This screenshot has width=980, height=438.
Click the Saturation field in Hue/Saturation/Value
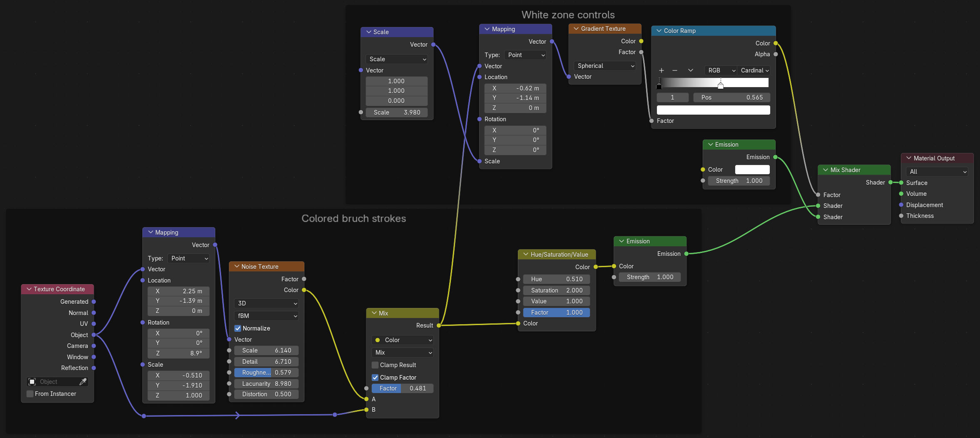(556, 290)
